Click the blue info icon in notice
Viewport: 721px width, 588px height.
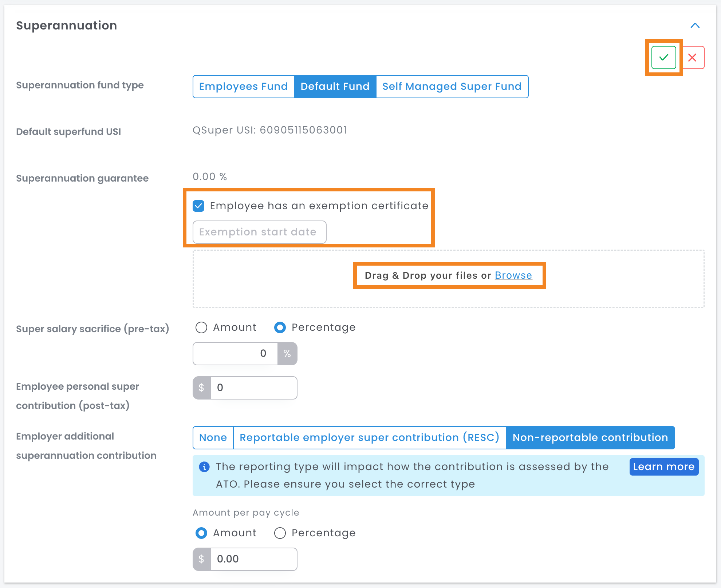point(204,466)
